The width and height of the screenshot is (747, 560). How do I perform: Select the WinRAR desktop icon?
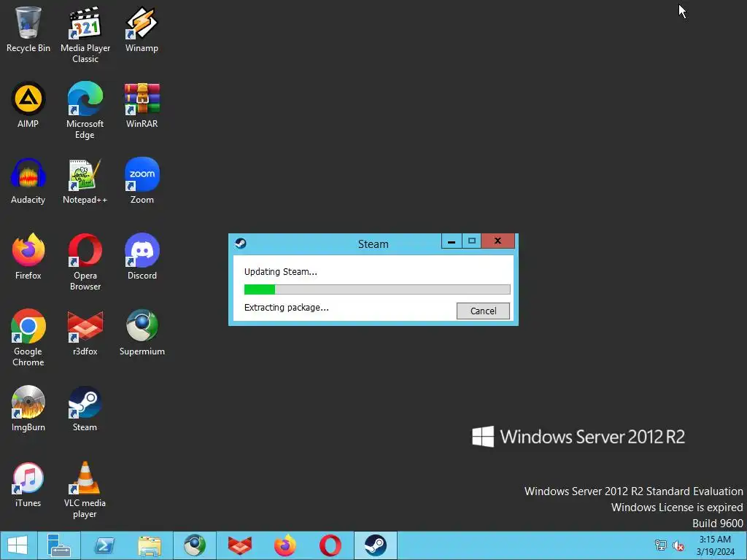pos(142,105)
